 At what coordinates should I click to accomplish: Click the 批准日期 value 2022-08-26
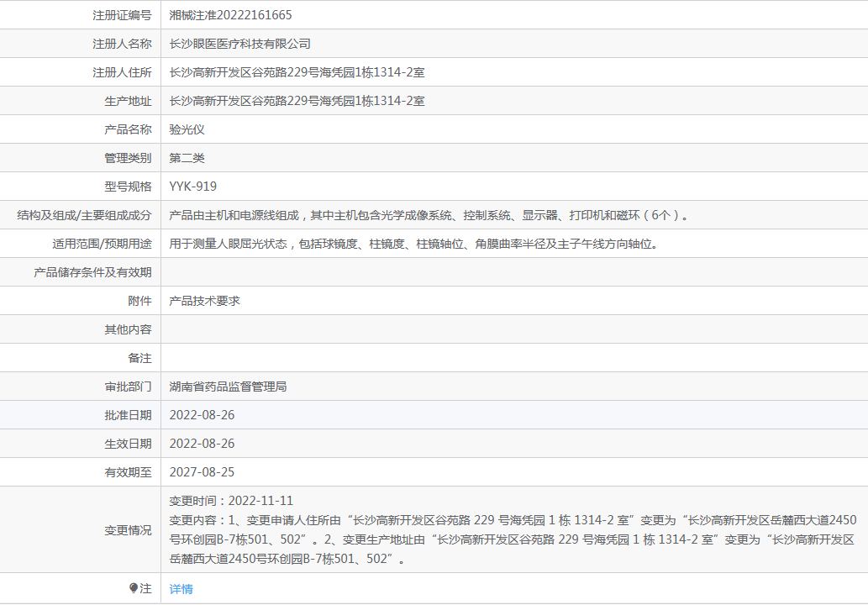[202, 415]
